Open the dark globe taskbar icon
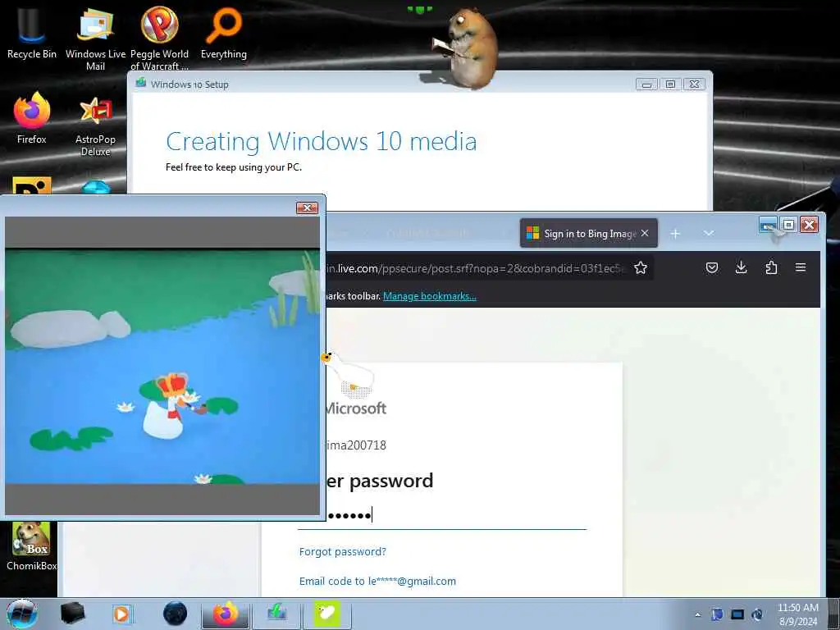 tap(176, 614)
